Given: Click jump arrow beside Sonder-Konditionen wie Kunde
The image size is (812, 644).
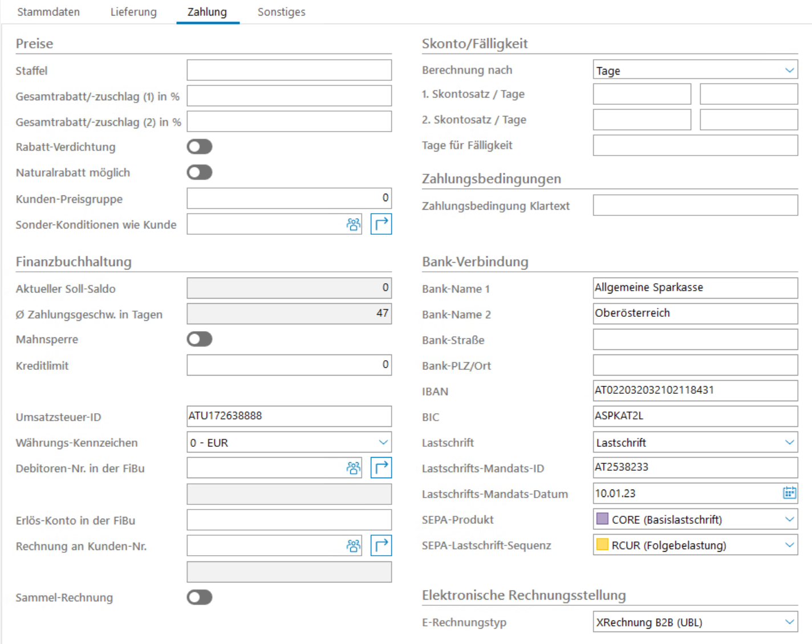Looking at the screenshot, I should point(381,224).
